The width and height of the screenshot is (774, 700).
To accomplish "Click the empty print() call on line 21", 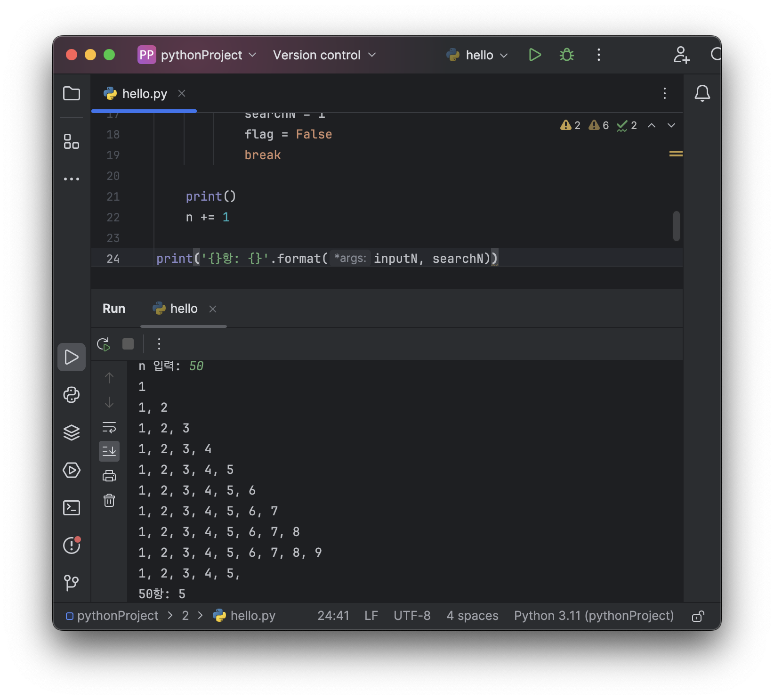I will click(x=211, y=196).
